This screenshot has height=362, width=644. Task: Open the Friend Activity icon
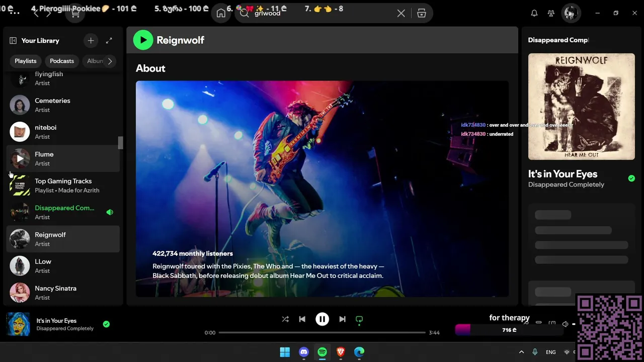[x=551, y=13]
